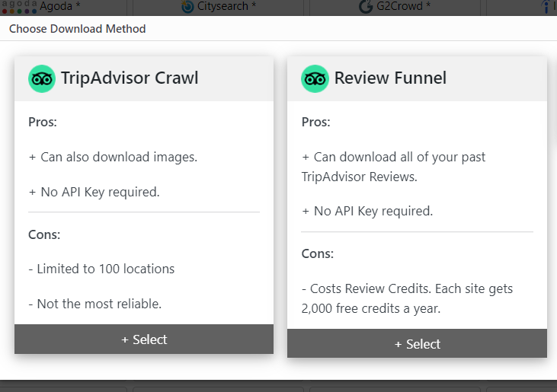Open the Citysearch tab in the background

tap(218, 7)
